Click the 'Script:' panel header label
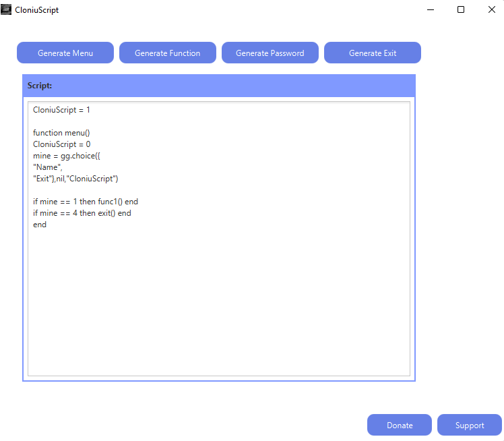Viewport: 504px width, 441px height. 40,86
